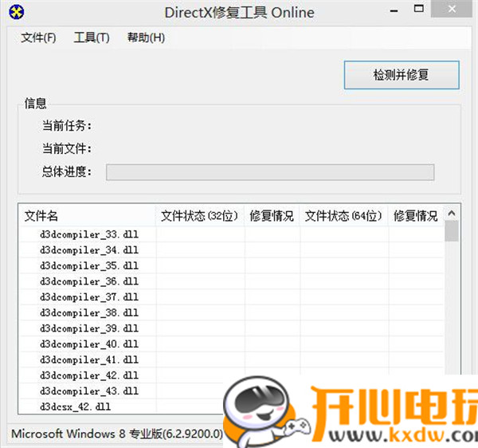
Task: Open the 工具(T) menu
Action: click(92, 37)
